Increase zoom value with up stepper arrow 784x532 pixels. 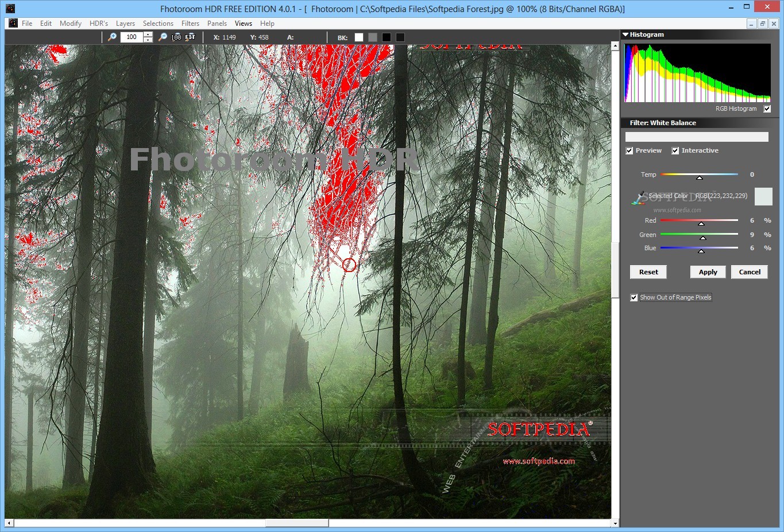[x=148, y=34]
